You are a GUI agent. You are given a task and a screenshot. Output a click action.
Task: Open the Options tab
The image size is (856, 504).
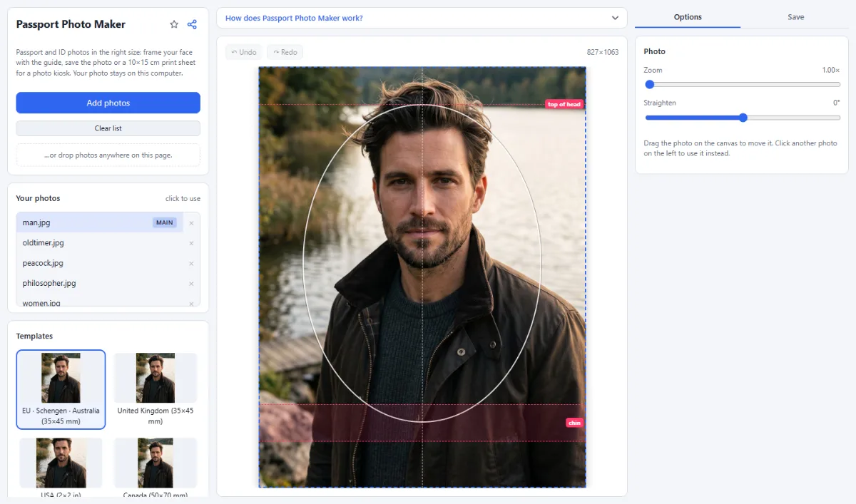click(688, 17)
